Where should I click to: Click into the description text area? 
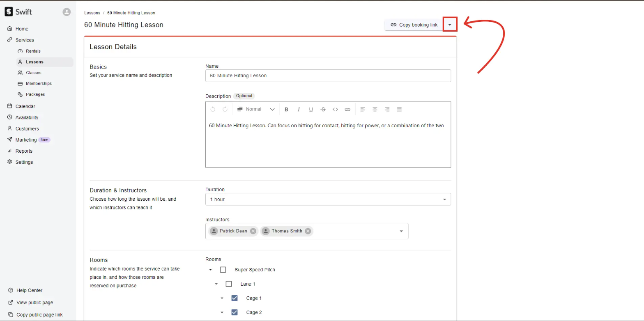[x=328, y=142]
